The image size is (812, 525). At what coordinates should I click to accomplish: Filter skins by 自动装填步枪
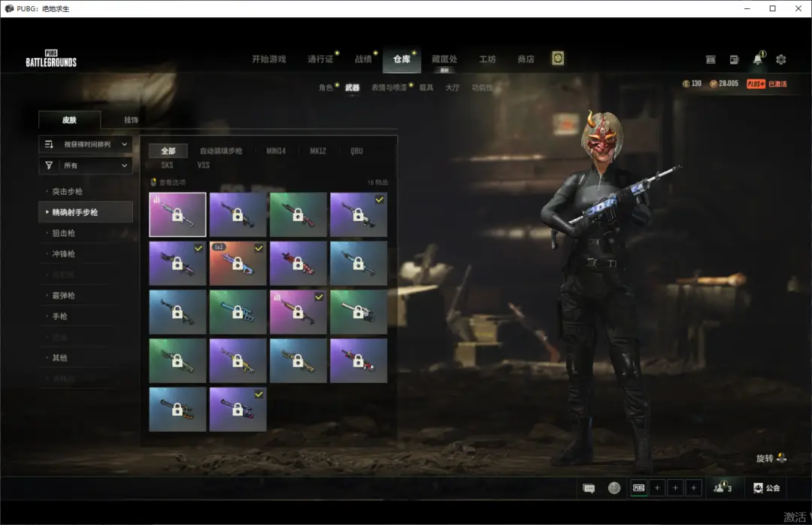click(221, 151)
